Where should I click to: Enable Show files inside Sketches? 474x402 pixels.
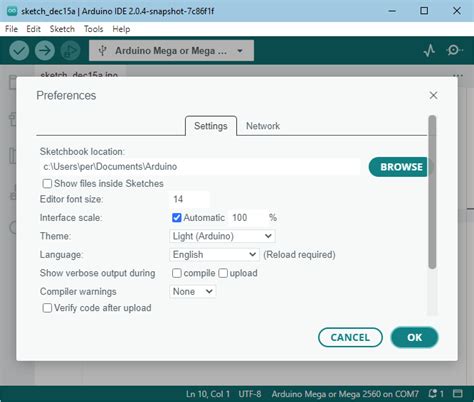[x=47, y=184]
